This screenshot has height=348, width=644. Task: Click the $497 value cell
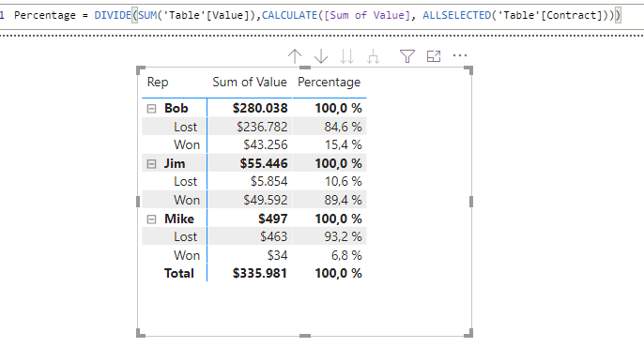coord(272,219)
